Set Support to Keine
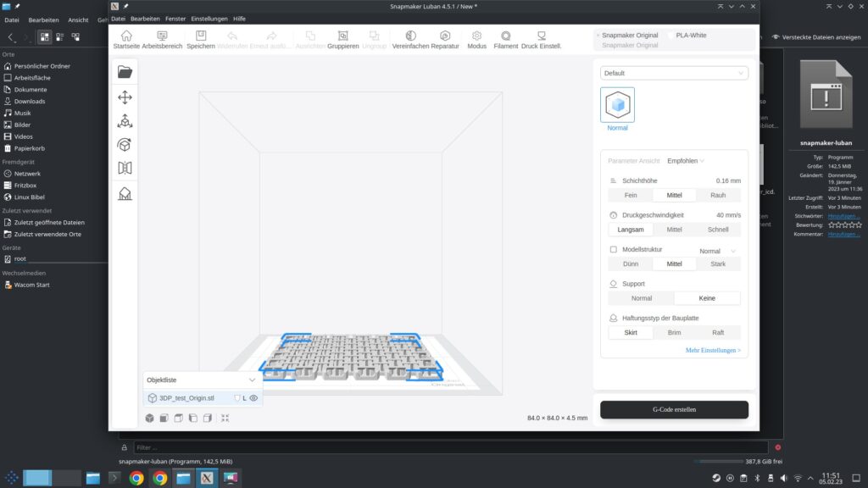The width and height of the screenshot is (868, 488). tap(707, 298)
